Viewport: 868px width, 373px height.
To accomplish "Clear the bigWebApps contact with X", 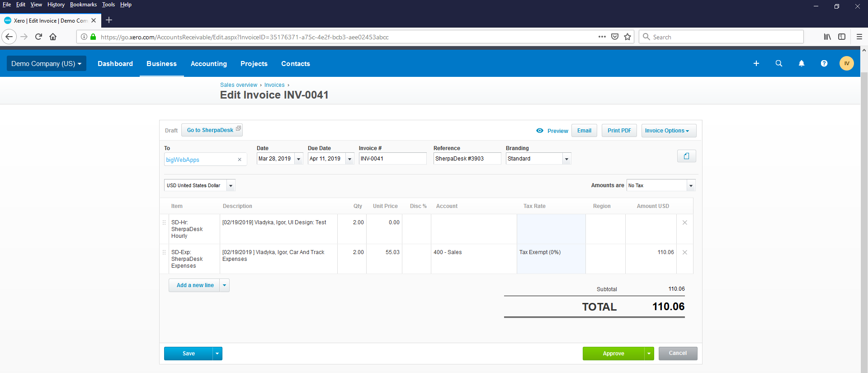I will 240,160.
